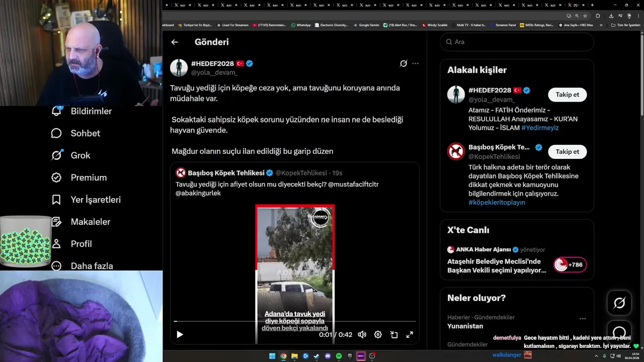Focus the Ara search field
This screenshot has height=362, width=644.
point(517,42)
